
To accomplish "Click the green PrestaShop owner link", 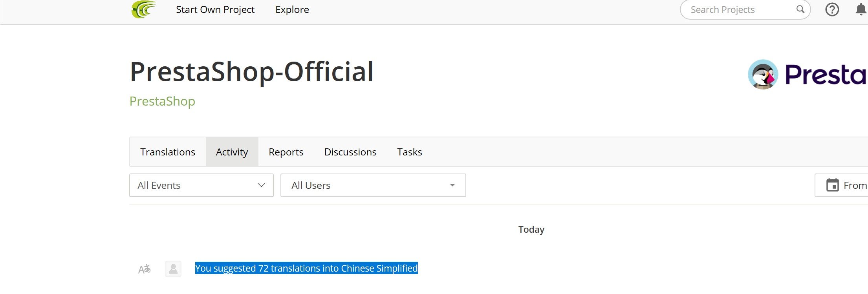I will [162, 101].
